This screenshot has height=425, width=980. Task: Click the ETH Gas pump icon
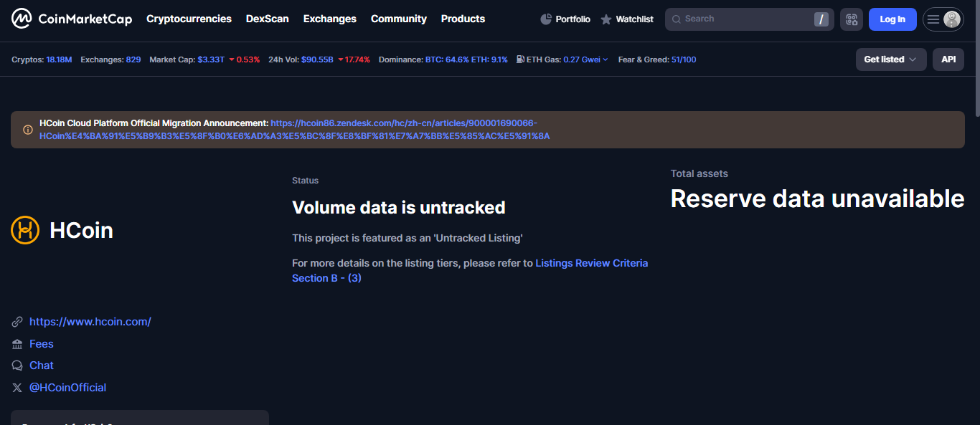click(520, 59)
